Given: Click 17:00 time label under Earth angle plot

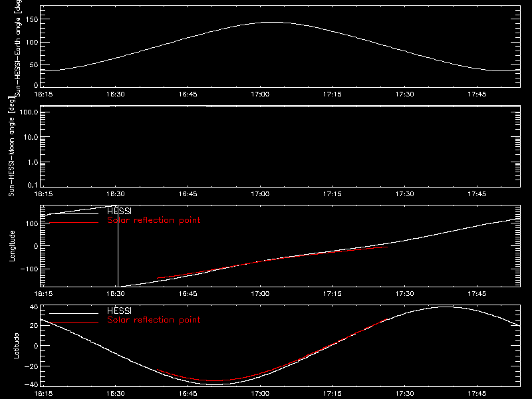Looking at the screenshot, I should click(260, 94).
